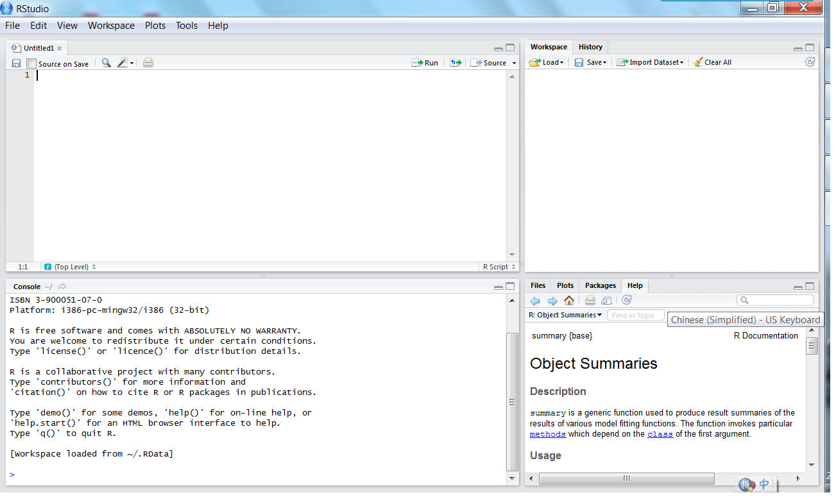Click the 'Object Summaries' heading text
Viewport: 836px width, 504px height.
point(593,364)
